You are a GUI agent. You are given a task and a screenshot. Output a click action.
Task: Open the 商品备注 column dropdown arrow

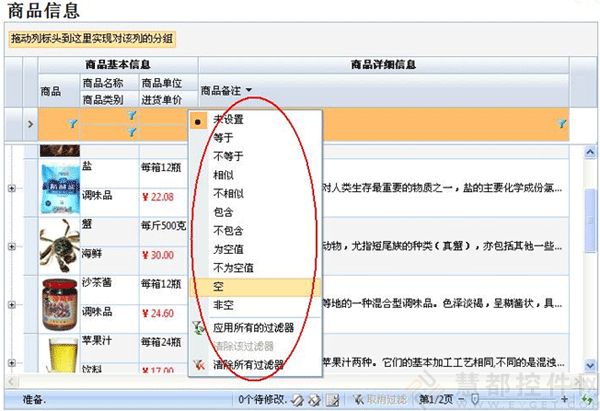pos(247,91)
